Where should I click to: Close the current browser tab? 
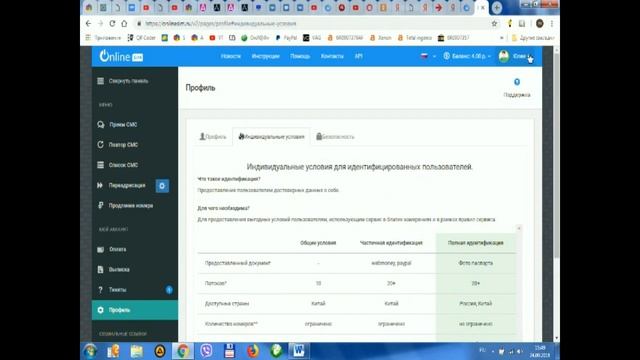tap(483, 8)
